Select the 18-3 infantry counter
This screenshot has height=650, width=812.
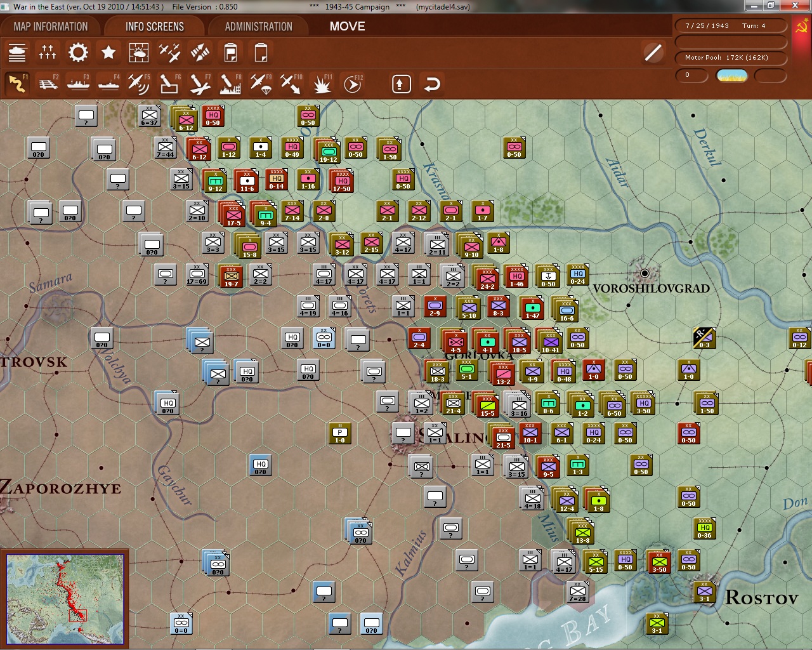click(438, 373)
